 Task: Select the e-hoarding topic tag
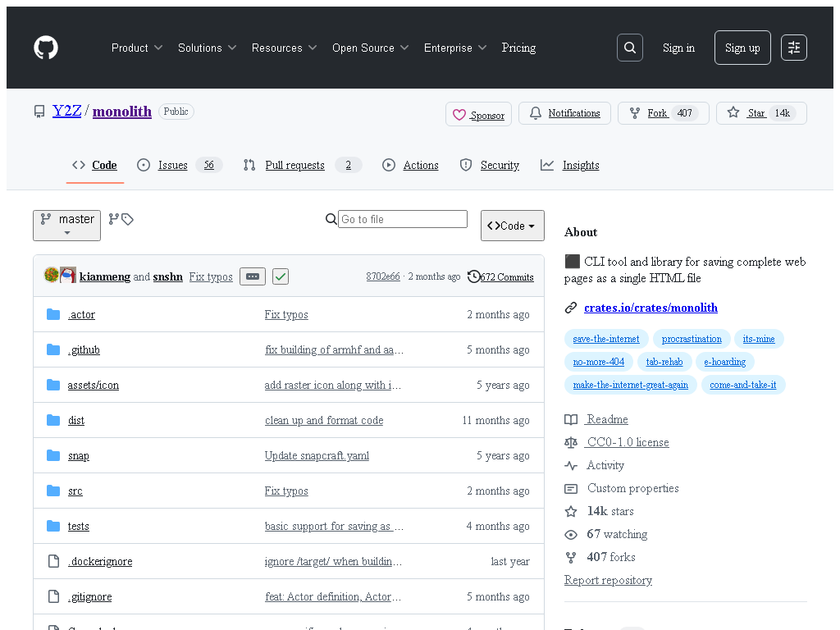coord(725,362)
